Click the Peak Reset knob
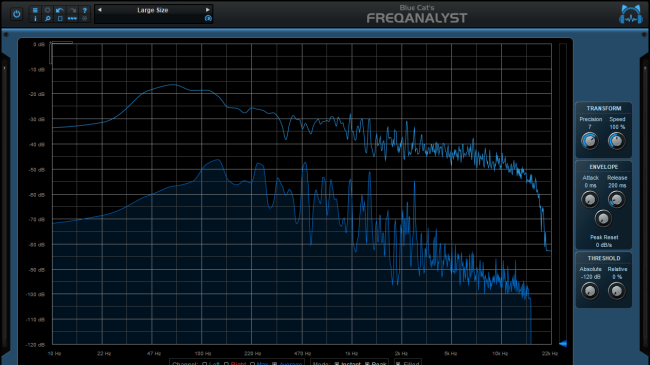The height and width of the screenshot is (365, 650). (x=603, y=218)
